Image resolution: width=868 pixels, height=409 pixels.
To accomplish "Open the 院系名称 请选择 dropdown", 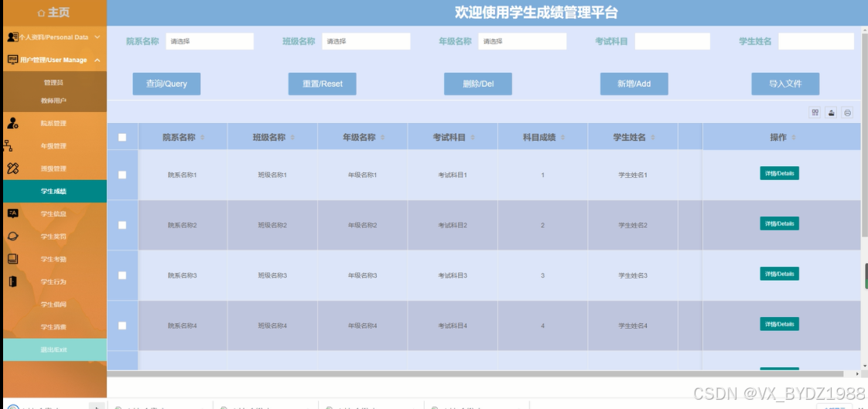I will [x=210, y=41].
